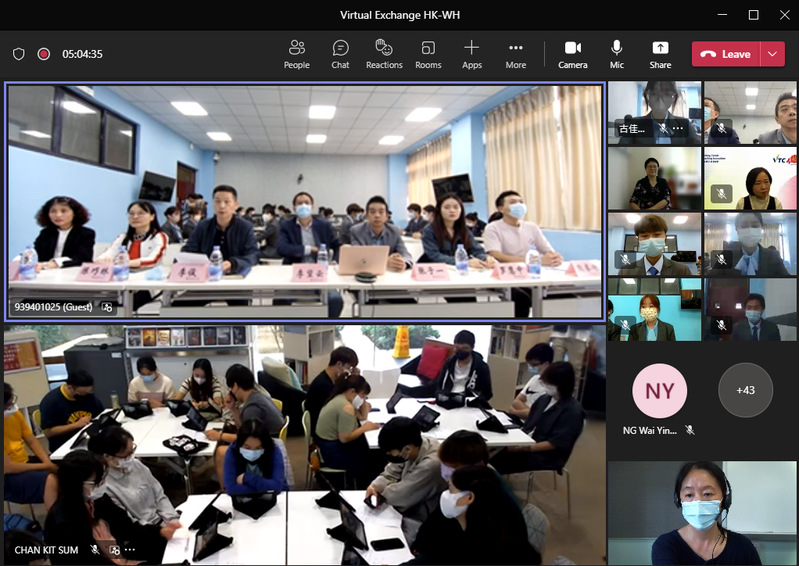This screenshot has width=799, height=566.
Task: Click the pin icon on CHAN KIT SUM
Action: (x=114, y=550)
